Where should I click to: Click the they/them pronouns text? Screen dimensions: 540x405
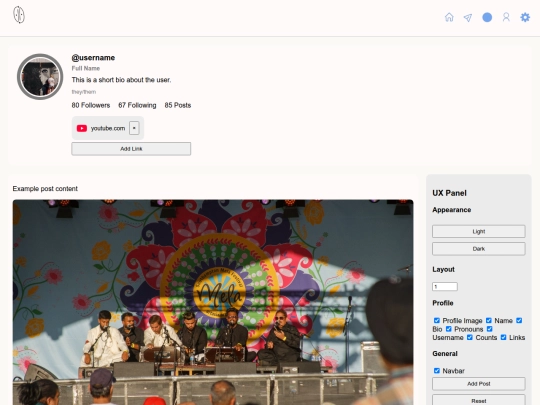point(84,92)
